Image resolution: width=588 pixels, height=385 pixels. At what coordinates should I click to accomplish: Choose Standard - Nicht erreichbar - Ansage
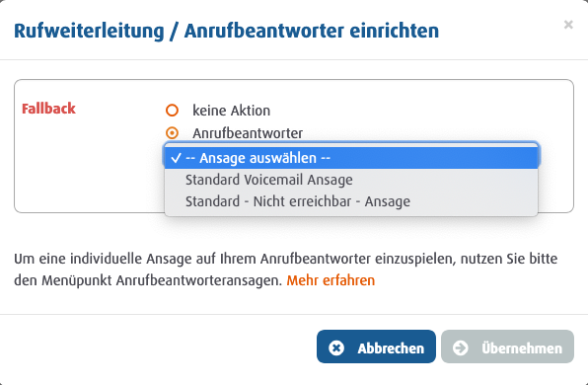(x=351, y=201)
